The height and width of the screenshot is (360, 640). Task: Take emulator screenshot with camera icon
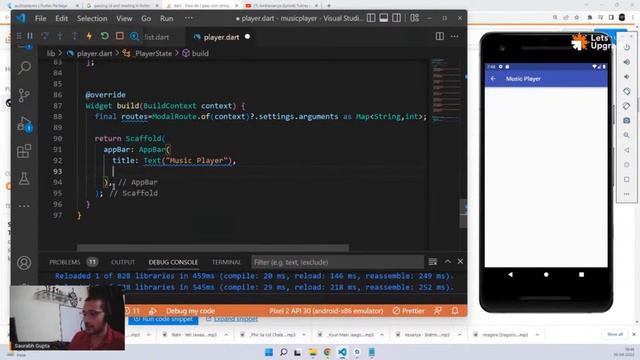(627, 120)
